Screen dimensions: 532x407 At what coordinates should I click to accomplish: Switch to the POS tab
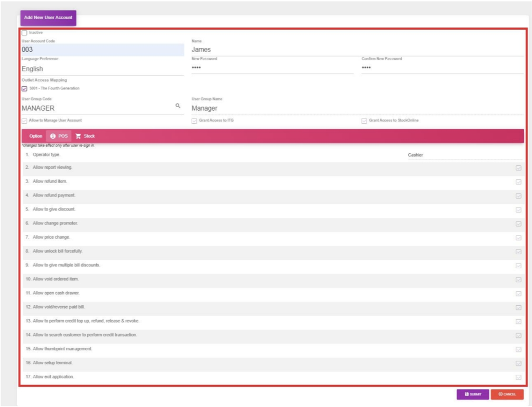coord(59,136)
